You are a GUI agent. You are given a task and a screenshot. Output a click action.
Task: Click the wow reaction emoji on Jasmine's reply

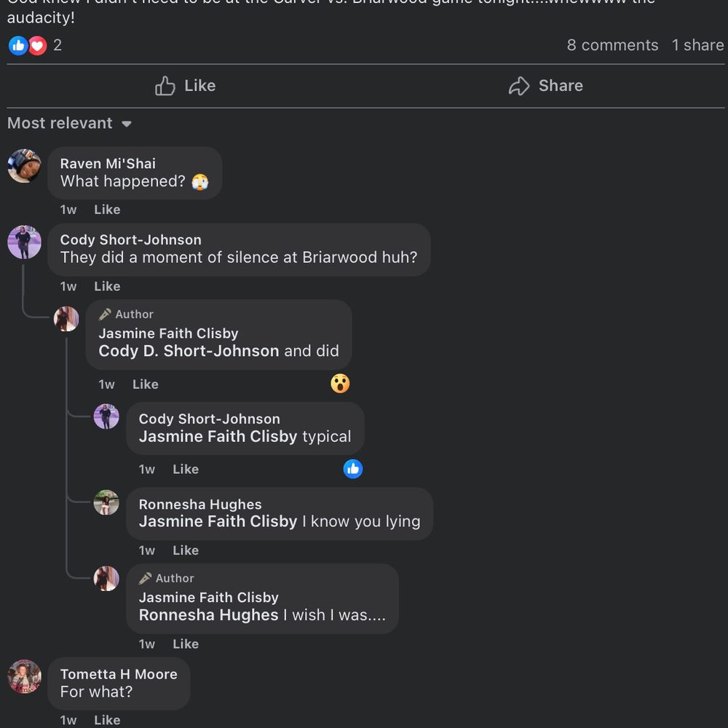click(340, 383)
